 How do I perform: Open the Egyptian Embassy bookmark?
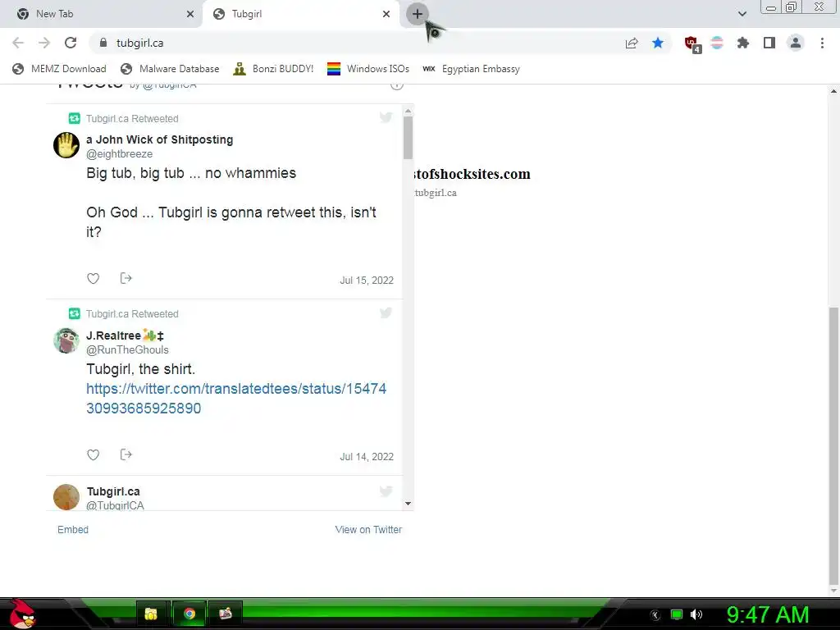pyautogui.click(x=472, y=69)
